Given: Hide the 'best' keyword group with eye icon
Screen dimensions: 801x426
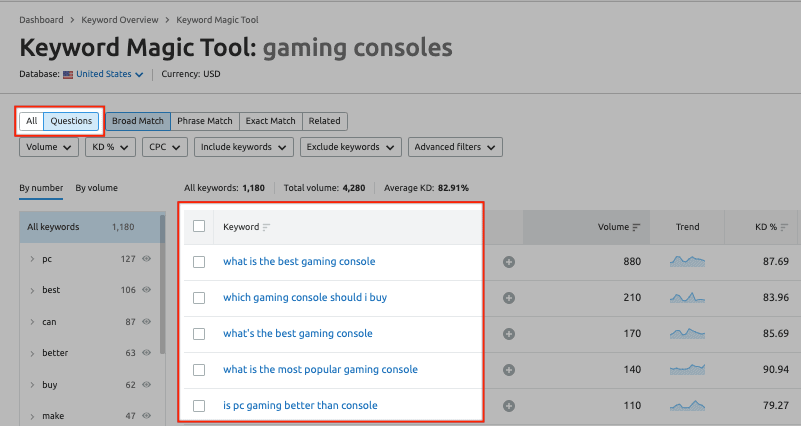Looking at the screenshot, I should pos(147,291).
